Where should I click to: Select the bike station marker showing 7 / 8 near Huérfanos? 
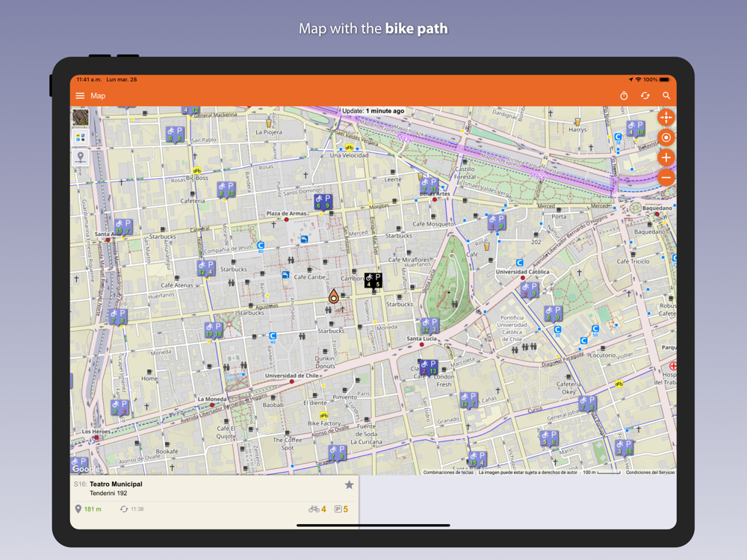point(118,317)
